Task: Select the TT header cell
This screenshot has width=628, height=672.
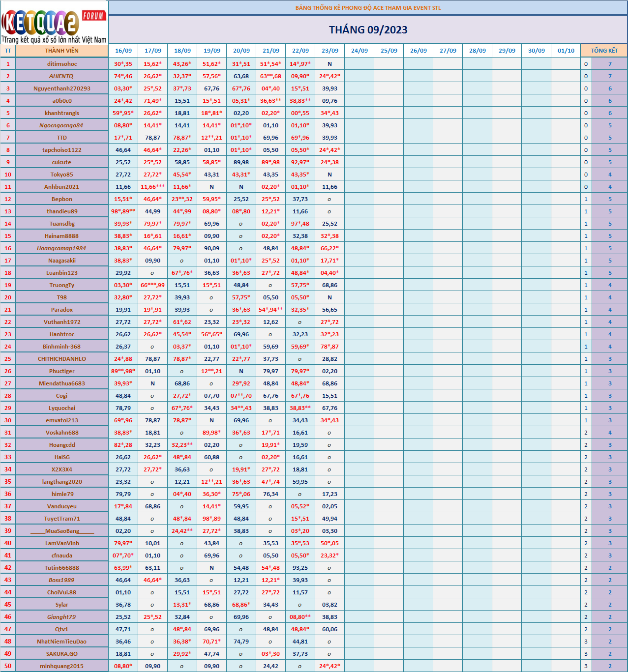Action: [x=8, y=51]
